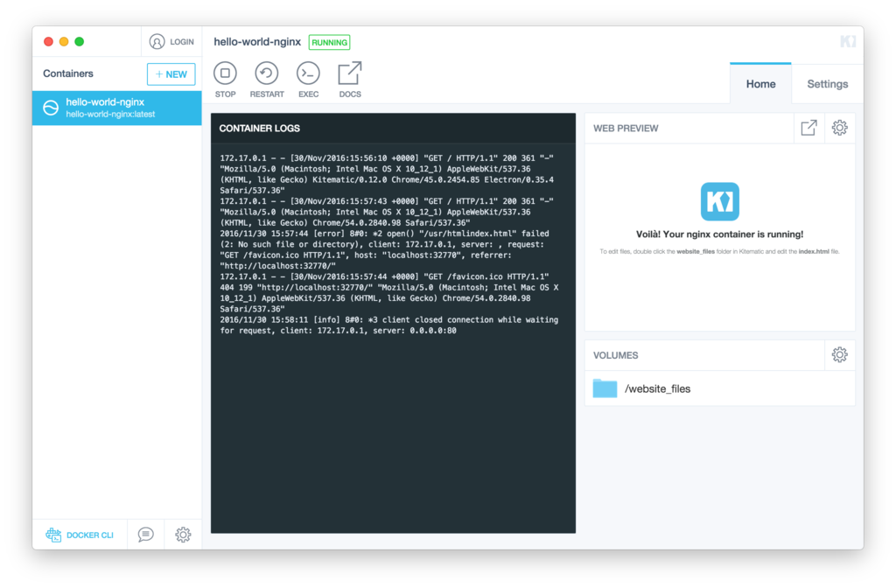Click the VOLUMES heading
Viewport: 896px width, 588px height.
point(615,355)
